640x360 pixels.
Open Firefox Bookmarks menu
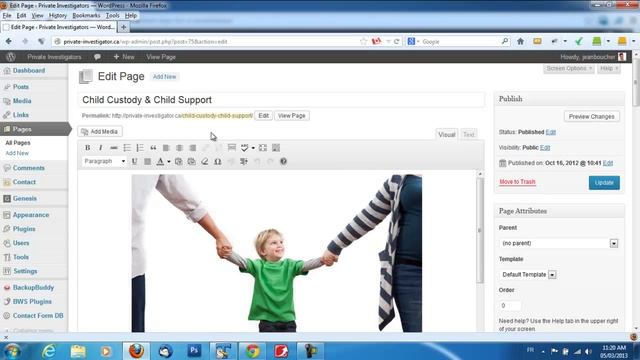pos(86,16)
